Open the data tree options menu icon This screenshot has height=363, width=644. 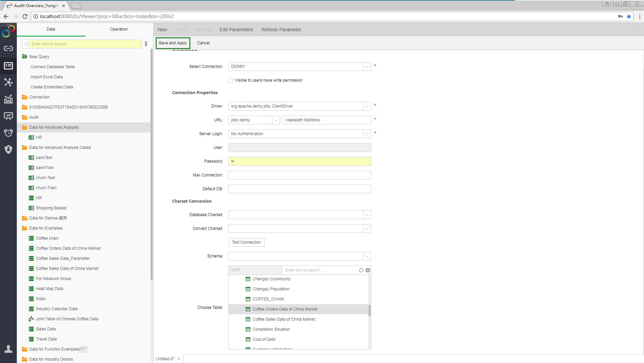[146, 44]
